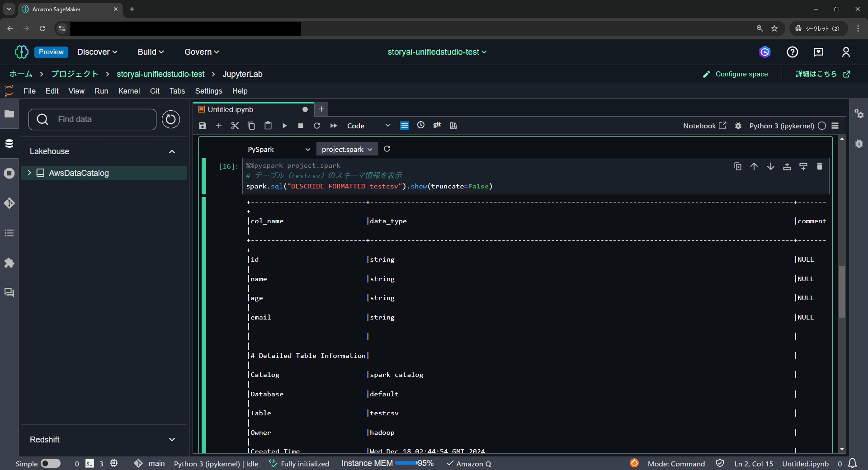Collapse the Lakehouse section

(x=172, y=152)
